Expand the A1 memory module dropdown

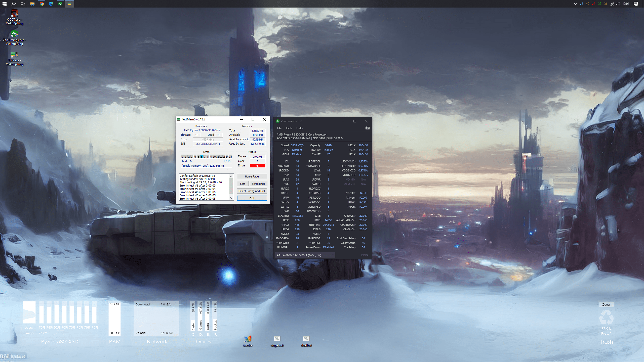tap(333, 255)
